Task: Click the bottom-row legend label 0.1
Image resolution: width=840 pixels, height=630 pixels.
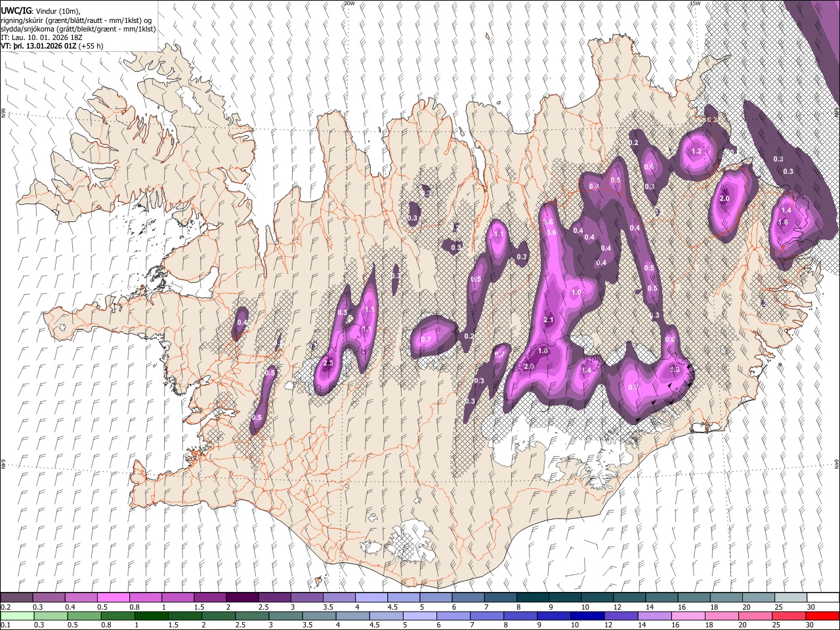Action: click(5, 625)
